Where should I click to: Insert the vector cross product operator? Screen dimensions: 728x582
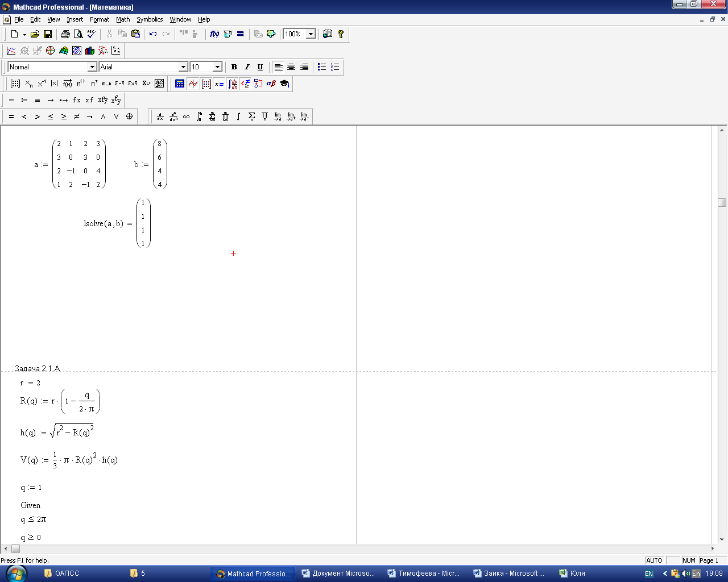133,84
